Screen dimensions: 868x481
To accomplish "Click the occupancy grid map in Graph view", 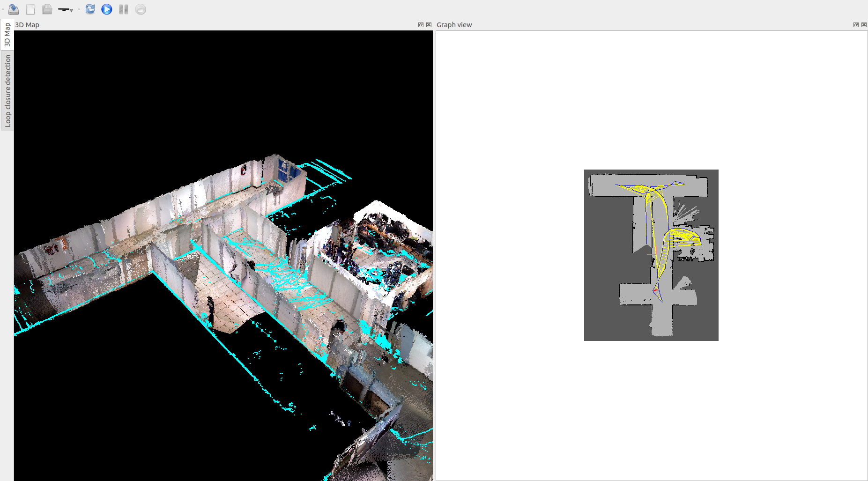I will pyautogui.click(x=651, y=255).
